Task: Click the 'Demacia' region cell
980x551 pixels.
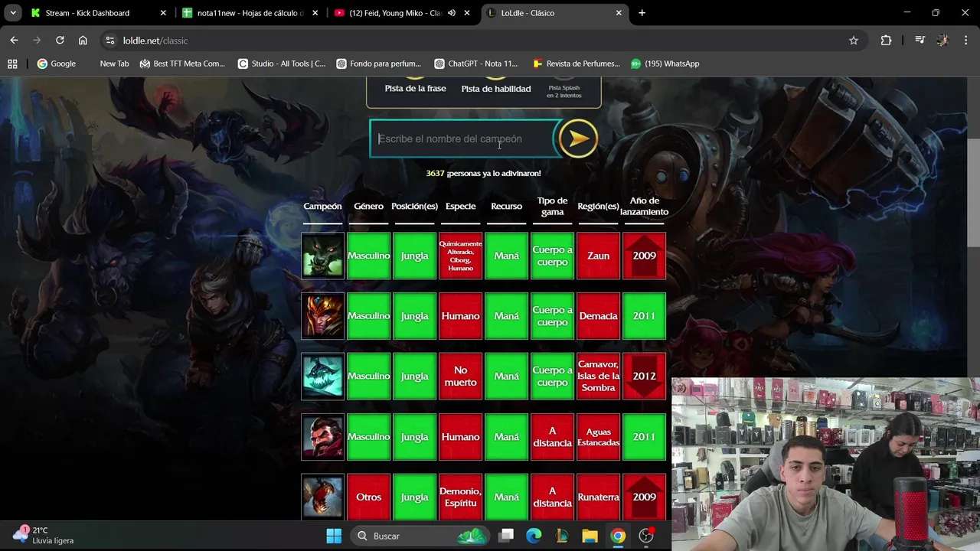Action: [598, 316]
